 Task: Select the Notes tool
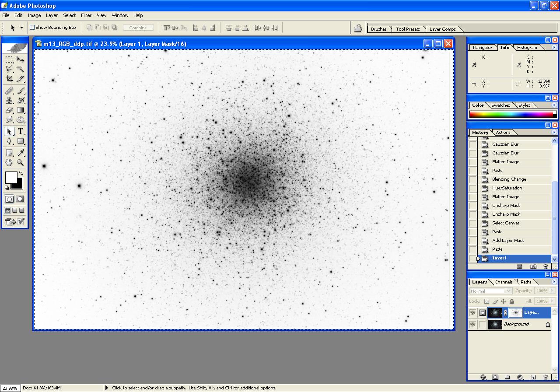[9, 153]
